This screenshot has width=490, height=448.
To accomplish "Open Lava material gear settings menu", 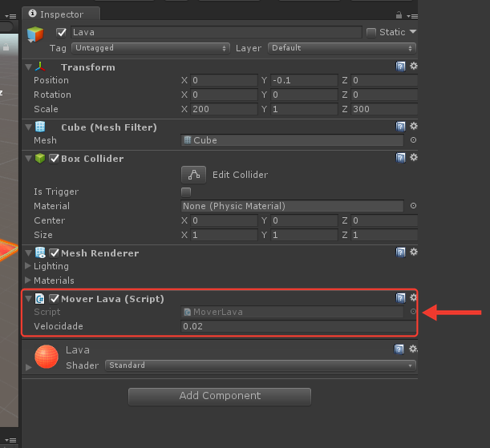I will tap(413, 349).
